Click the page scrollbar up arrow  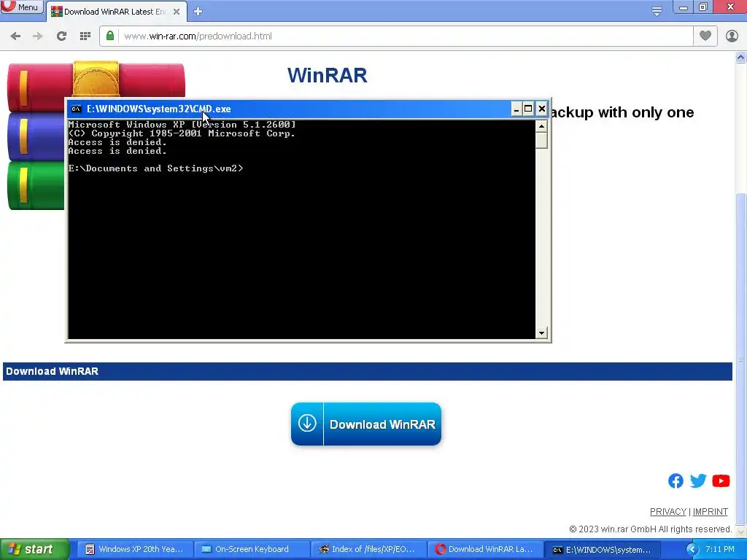point(741,58)
